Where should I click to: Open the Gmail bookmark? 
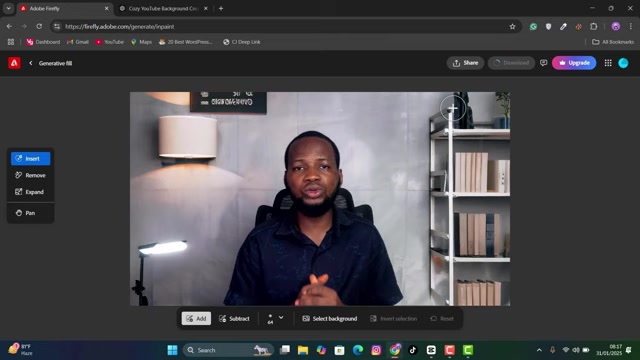click(78, 42)
